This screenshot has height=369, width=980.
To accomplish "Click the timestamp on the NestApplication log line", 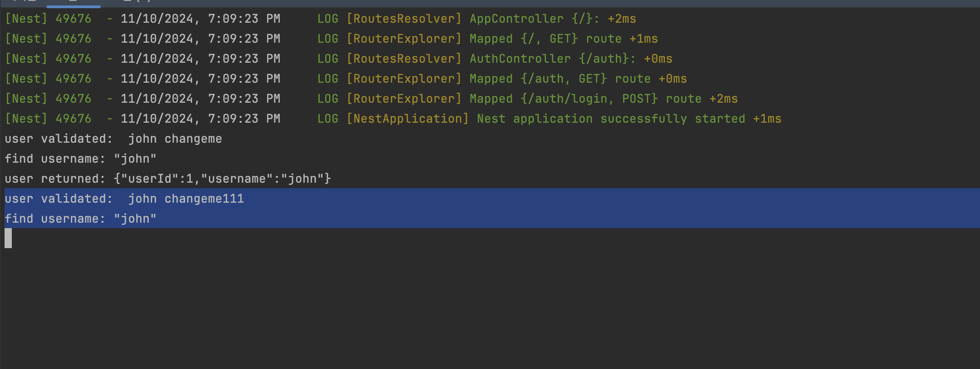I will click(201, 119).
